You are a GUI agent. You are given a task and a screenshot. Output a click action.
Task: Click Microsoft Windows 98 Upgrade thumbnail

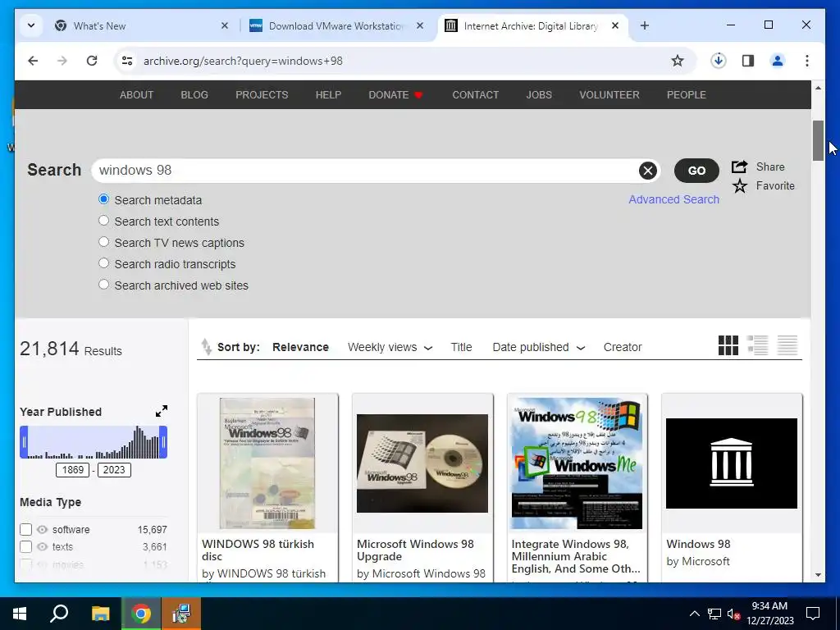422,463
